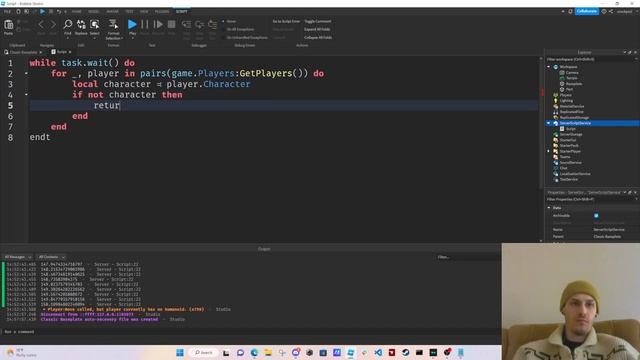Click the Step Over debugger icon
640x360 pixels.
coord(199,24)
